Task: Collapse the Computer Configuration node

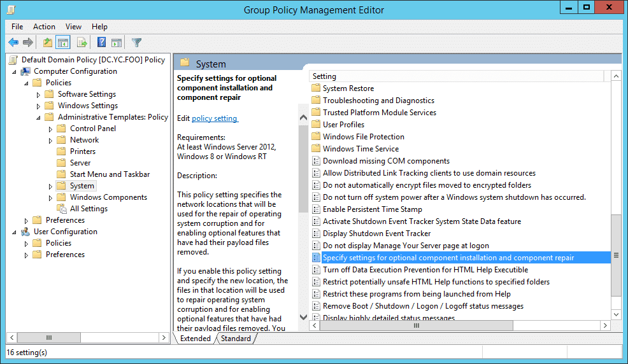Action: coord(14,71)
